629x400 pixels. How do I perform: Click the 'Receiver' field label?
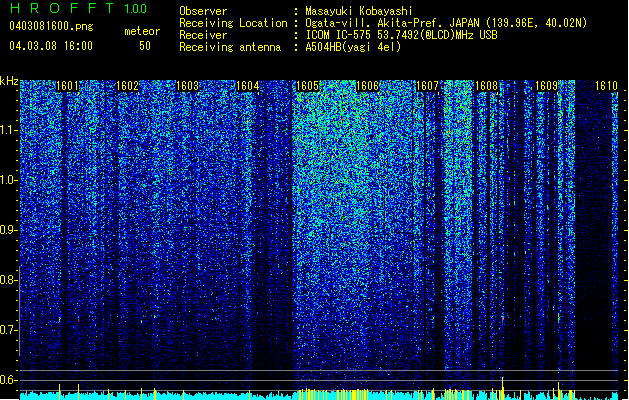coord(203,35)
